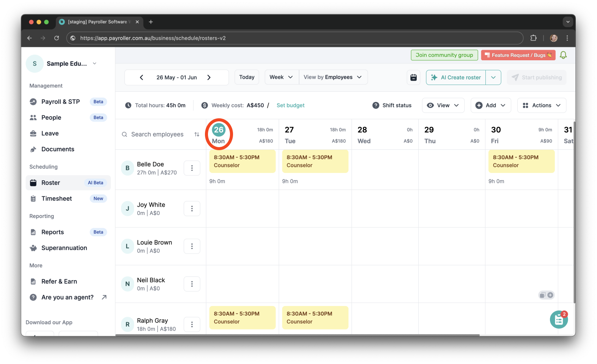Open the Actions dropdown

click(x=542, y=105)
